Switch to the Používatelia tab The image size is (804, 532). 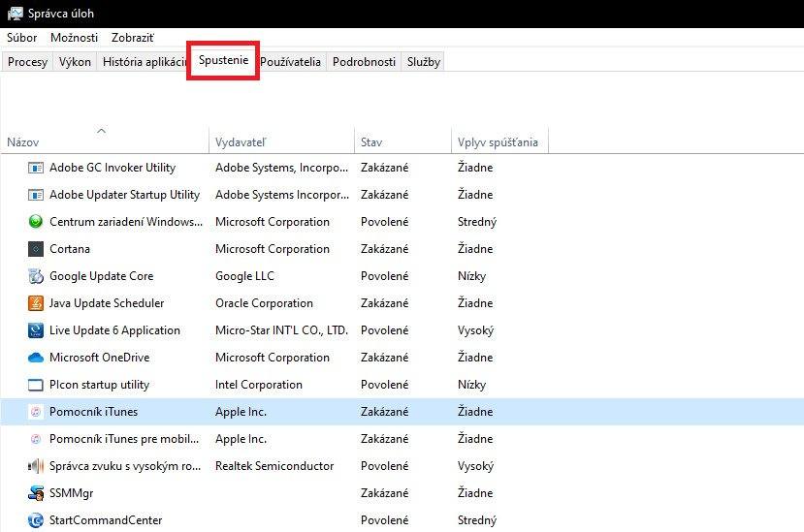[x=291, y=62]
